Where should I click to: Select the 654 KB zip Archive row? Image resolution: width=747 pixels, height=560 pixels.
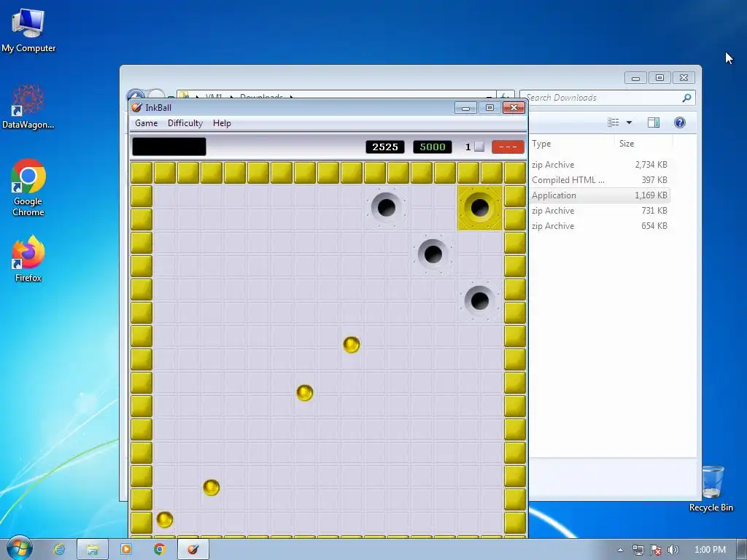pos(600,225)
